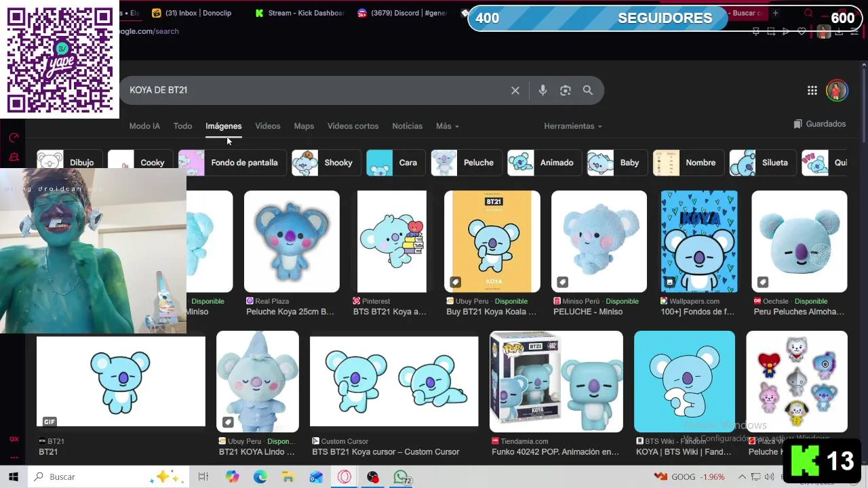The width and height of the screenshot is (868, 488).
Task: Switch to the Todo results tab
Action: point(182,126)
